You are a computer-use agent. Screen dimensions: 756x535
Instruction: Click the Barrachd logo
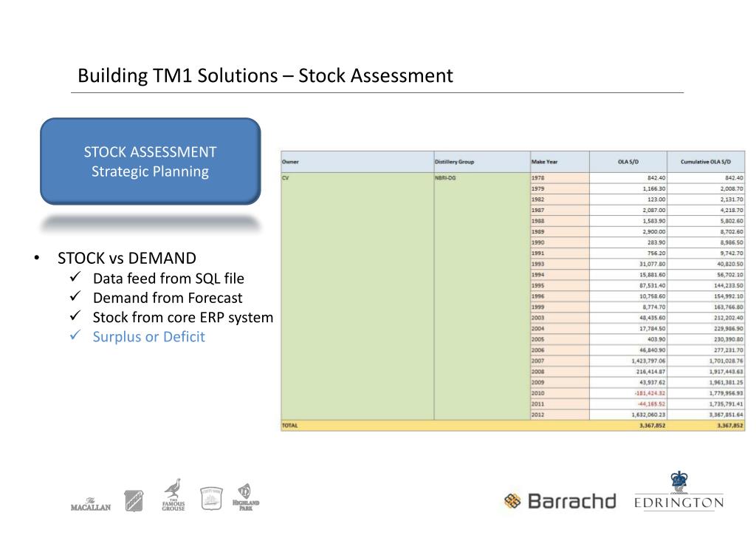(x=560, y=501)
